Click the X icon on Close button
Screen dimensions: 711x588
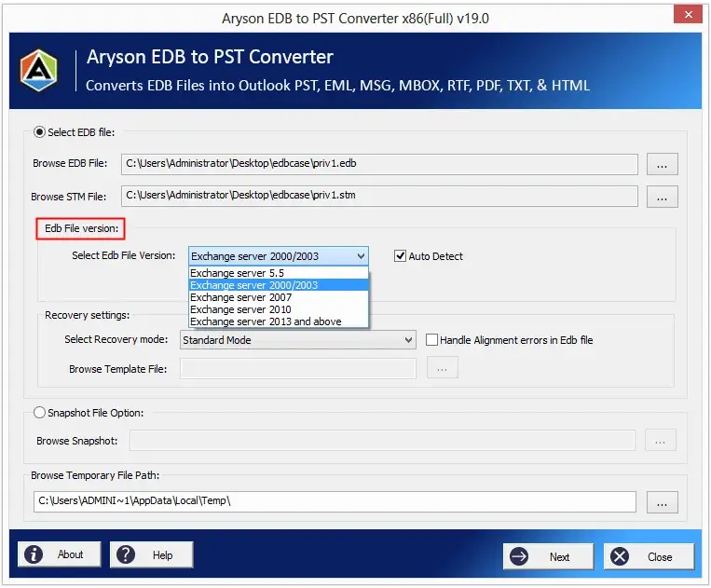pos(620,556)
